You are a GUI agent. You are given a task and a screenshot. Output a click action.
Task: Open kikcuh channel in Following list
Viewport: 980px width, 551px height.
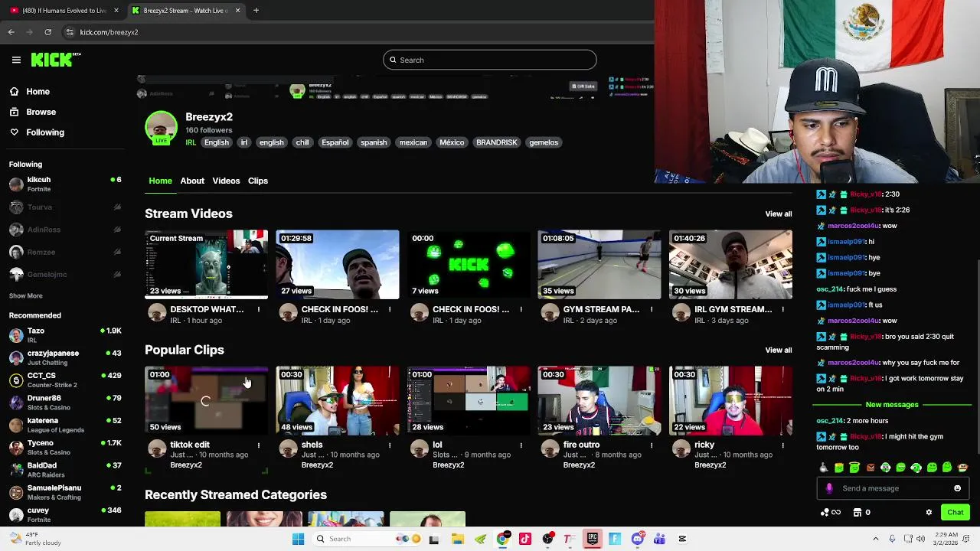64,184
